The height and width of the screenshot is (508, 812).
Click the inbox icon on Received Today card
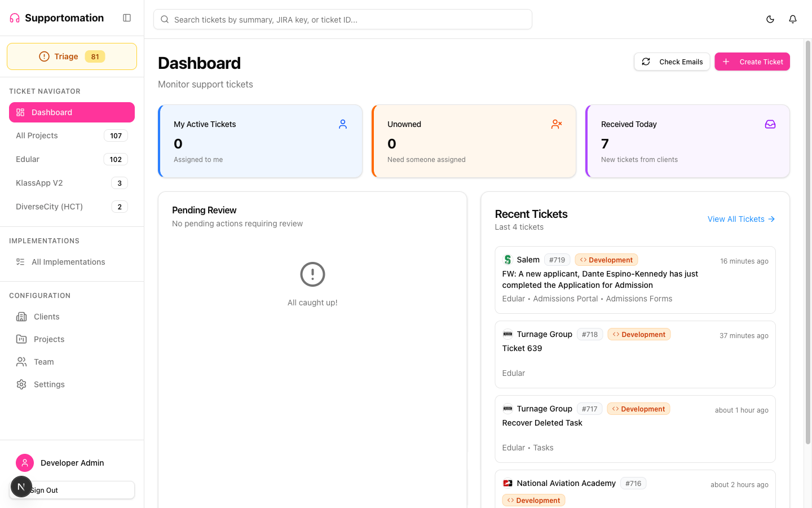coord(770,124)
